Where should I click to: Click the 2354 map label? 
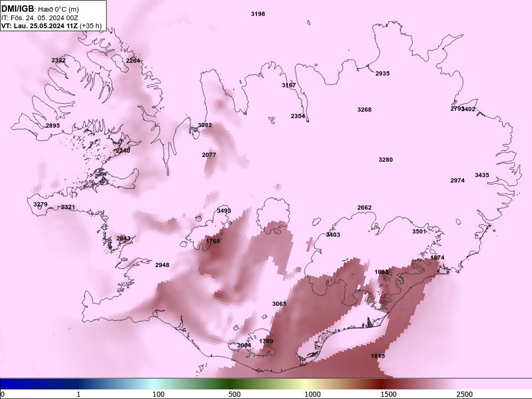point(298,116)
